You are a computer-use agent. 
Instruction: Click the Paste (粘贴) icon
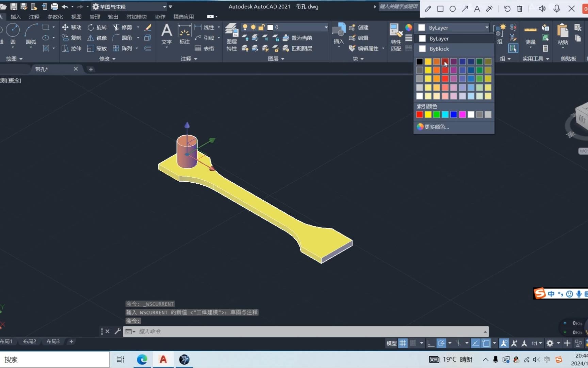563,34
